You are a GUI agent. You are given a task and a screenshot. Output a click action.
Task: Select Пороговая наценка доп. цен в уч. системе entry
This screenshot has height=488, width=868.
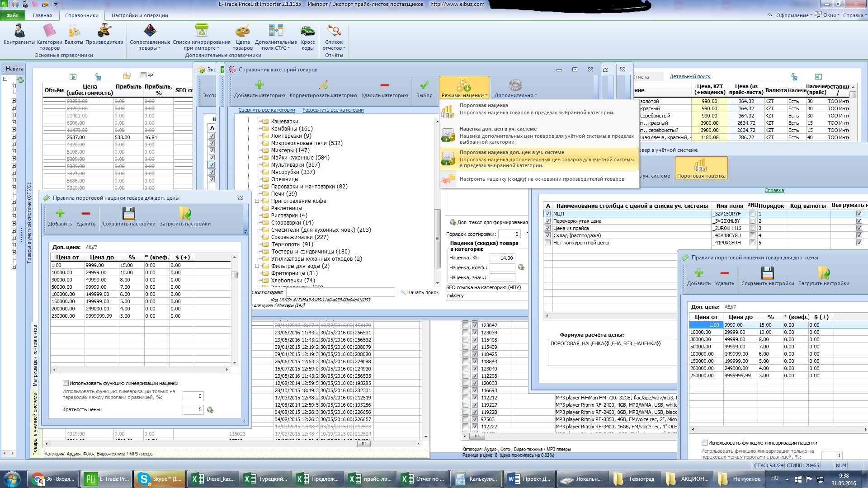[x=539, y=159]
